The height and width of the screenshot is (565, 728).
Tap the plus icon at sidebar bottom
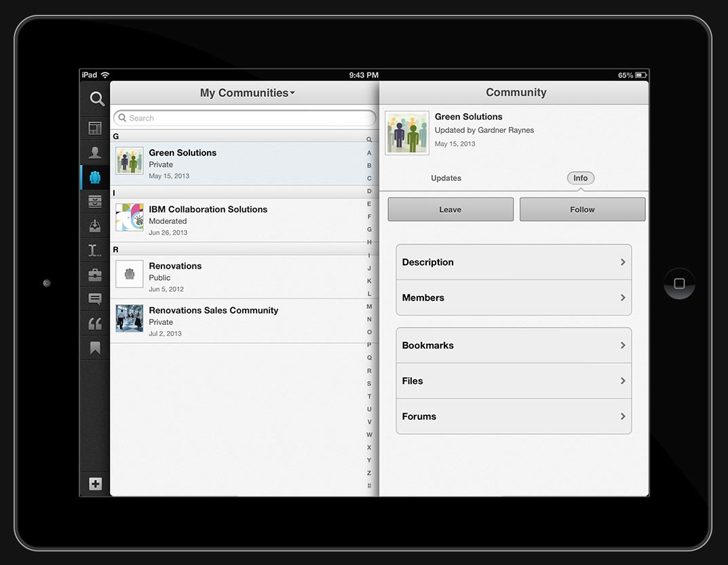click(x=95, y=484)
